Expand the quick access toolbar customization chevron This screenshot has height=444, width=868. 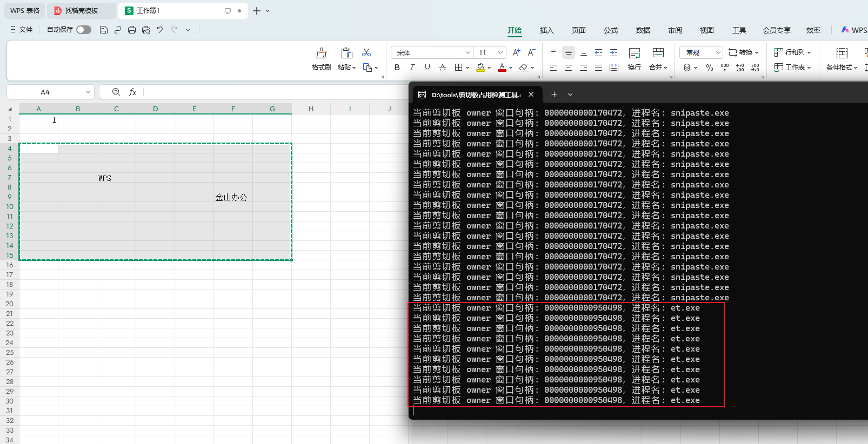tap(188, 30)
